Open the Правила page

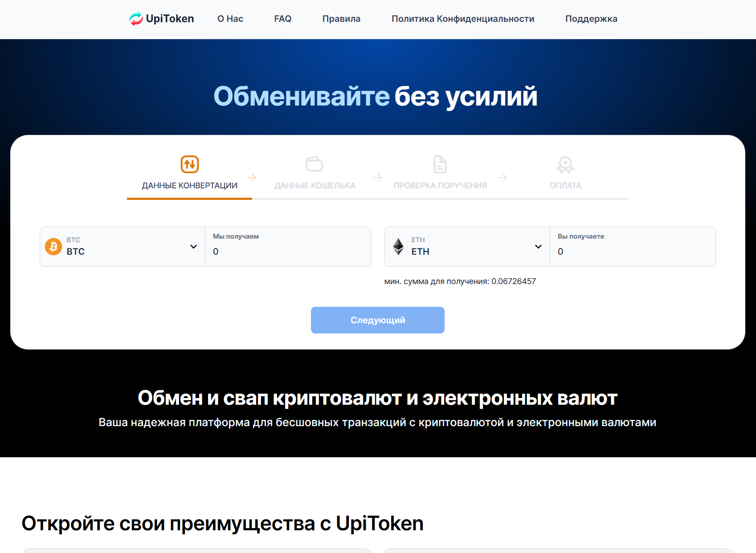pos(341,19)
